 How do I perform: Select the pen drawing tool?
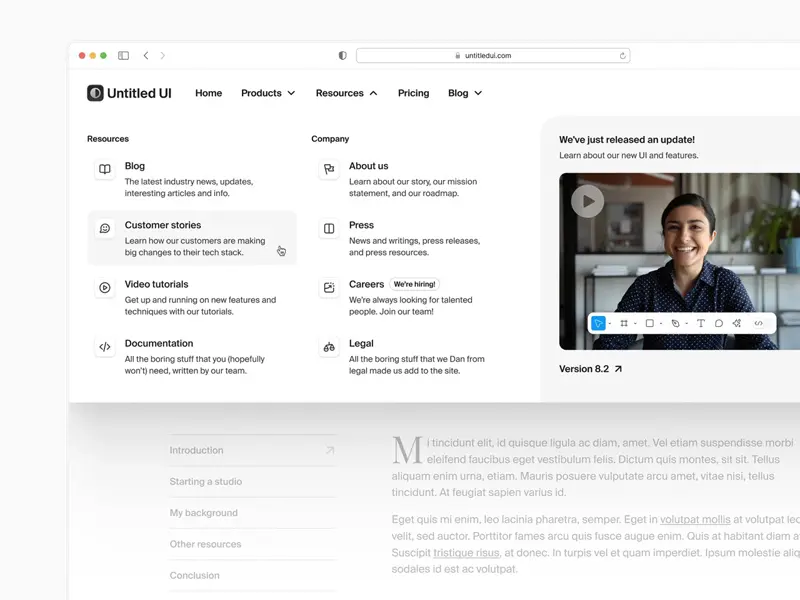point(675,323)
